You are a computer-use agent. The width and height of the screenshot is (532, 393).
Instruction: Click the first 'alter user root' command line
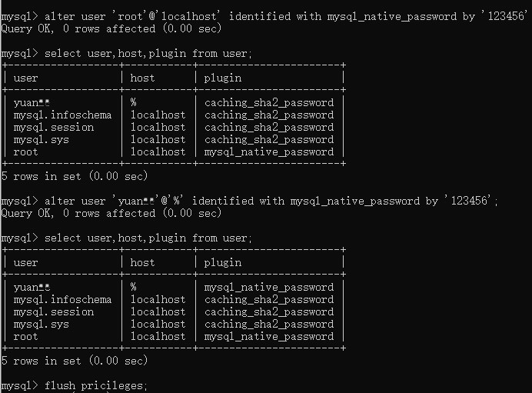[265, 17]
